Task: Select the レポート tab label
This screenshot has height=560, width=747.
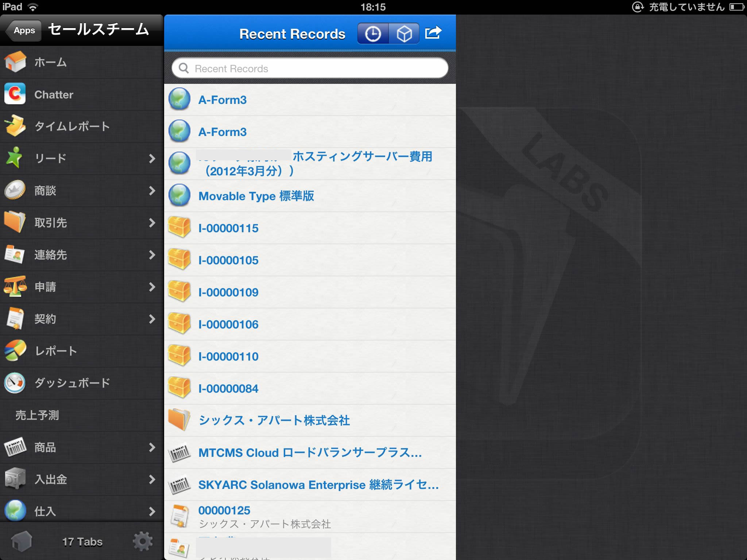Action: coord(56,351)
